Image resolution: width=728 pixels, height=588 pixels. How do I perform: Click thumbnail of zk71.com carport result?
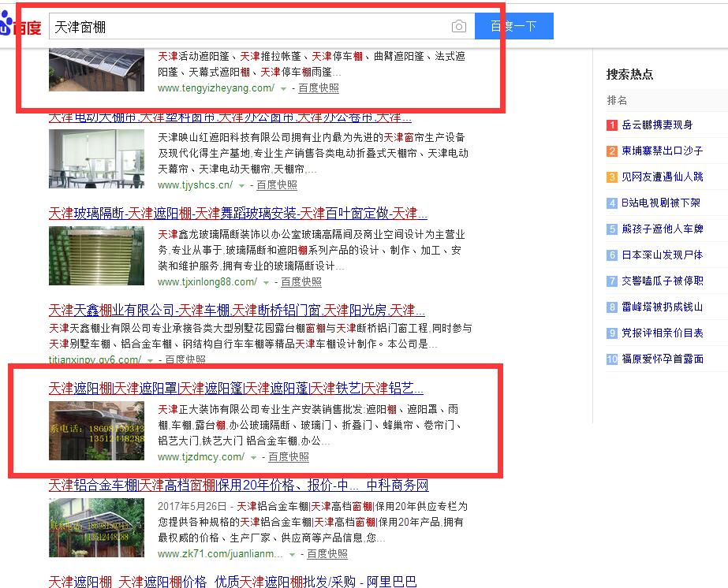[96, 527]
